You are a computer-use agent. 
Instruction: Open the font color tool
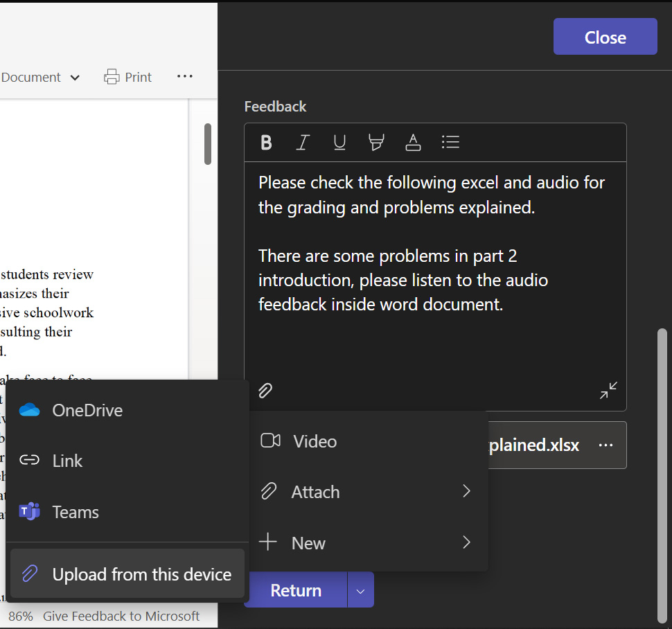pyautogui.click(x=413, y=143)
